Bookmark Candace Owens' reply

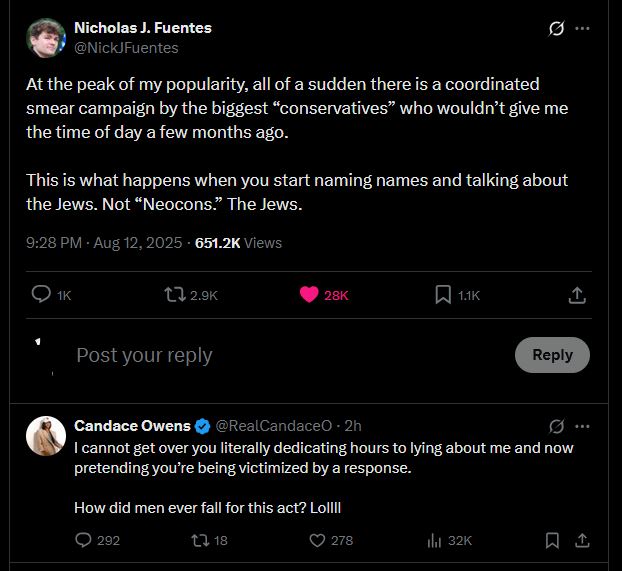[552, 540]
